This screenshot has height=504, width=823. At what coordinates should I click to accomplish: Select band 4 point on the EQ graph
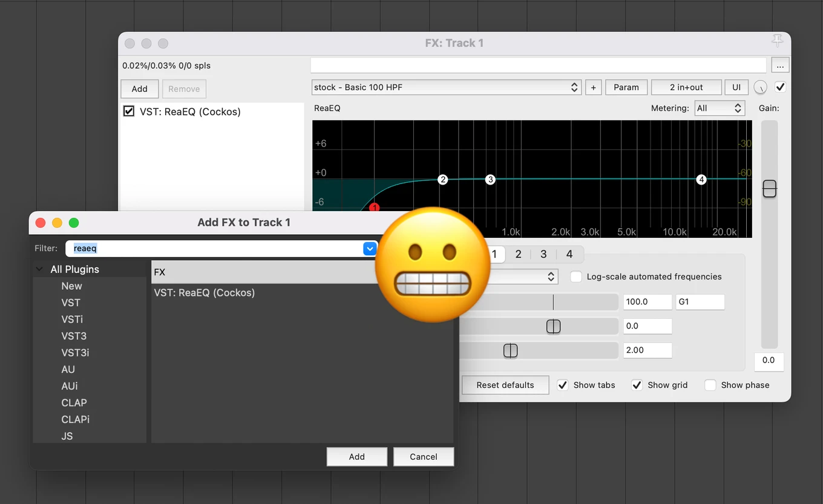[x=701, y=180]
